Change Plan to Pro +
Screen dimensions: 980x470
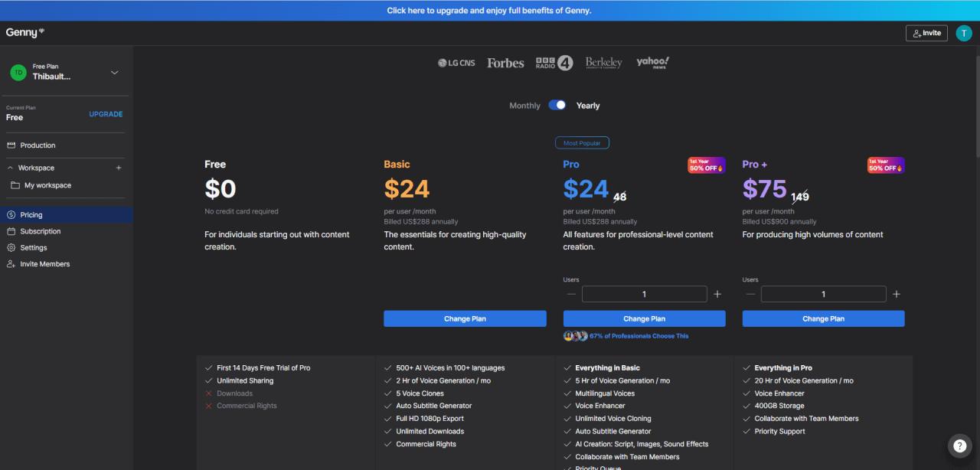pyautogui.click(x=823, y=318)
